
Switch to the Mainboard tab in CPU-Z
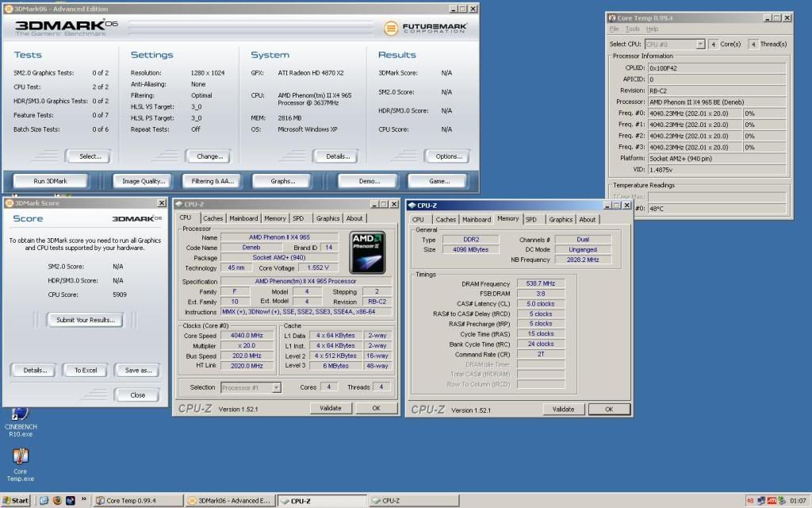(243, 218)
